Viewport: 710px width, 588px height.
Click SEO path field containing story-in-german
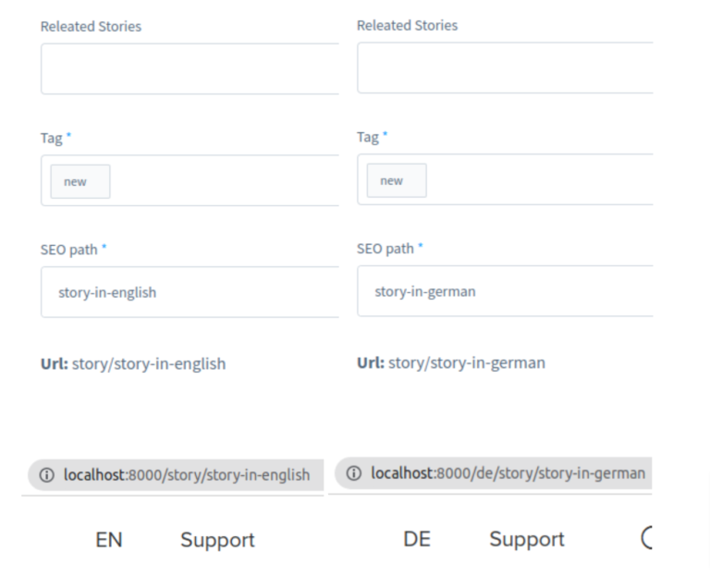505,291
